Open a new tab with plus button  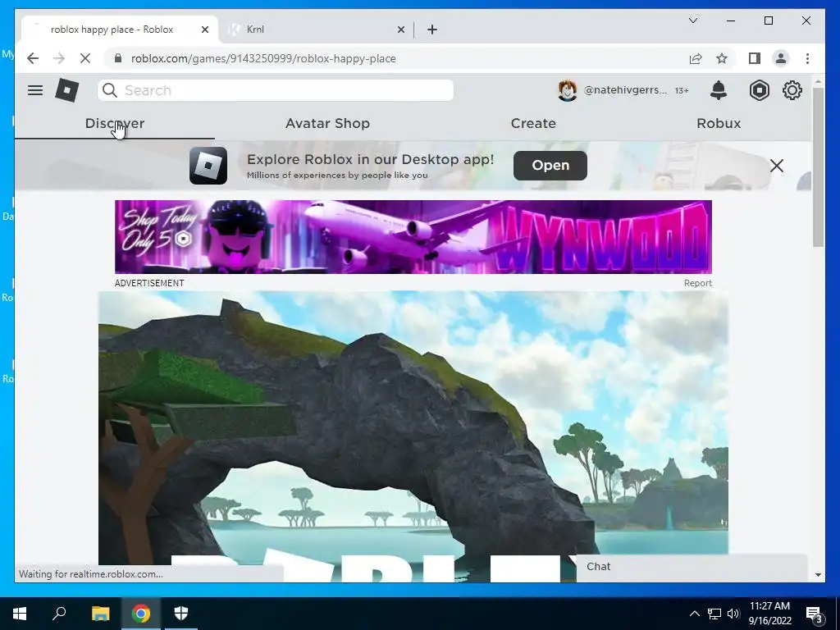[x=432, y=30]
